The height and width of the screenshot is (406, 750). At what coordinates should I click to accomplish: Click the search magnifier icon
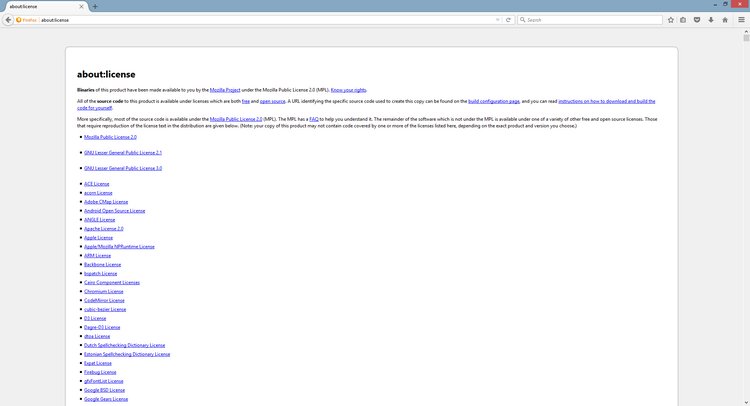click(x=523, y=20)
